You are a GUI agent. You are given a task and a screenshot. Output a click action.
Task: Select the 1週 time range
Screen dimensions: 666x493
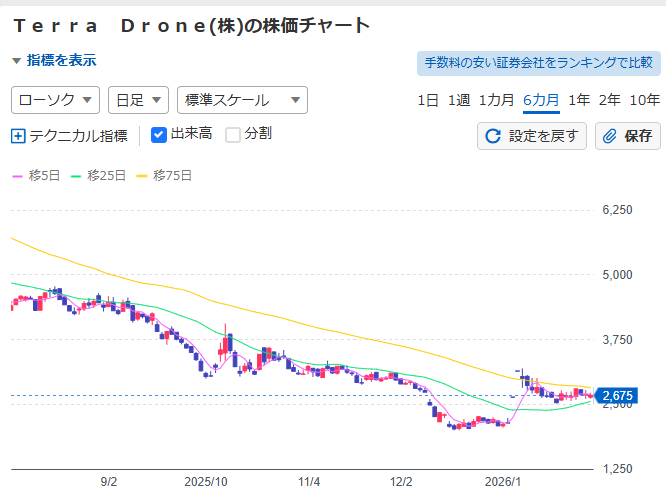click(459, 100)
